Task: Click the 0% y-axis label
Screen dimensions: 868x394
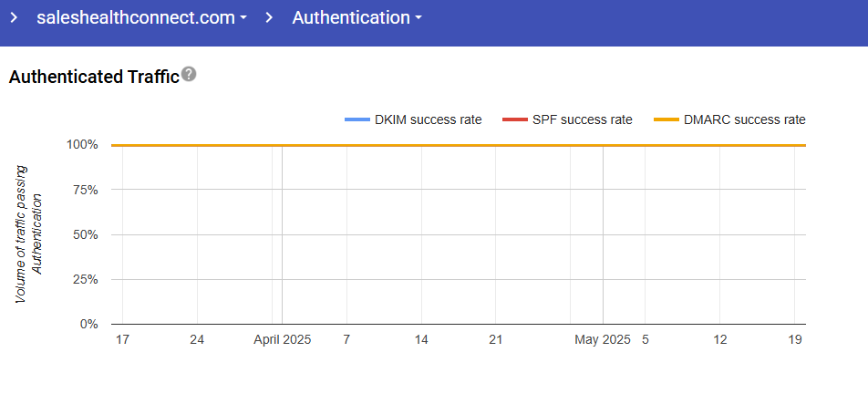Action: pyautogui.click(x=88, y=324)
